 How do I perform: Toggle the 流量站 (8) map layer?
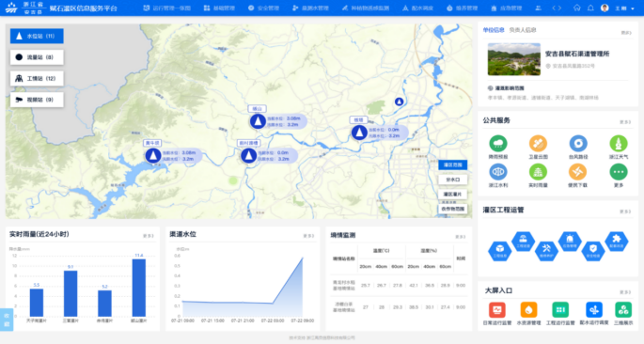(37, 57)
